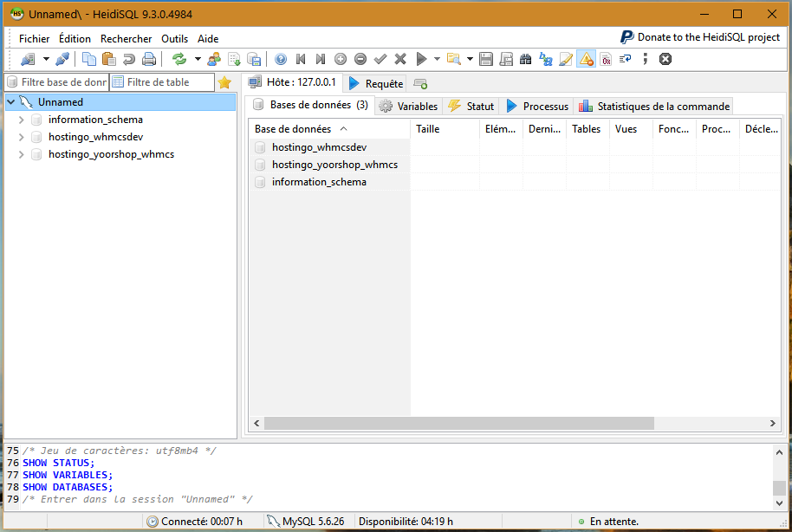Image resolution: width=792 pixels, height=532 pixels.
Task: Expand hostingo_whmcsdev in the tree
Action: click(21, 137)
